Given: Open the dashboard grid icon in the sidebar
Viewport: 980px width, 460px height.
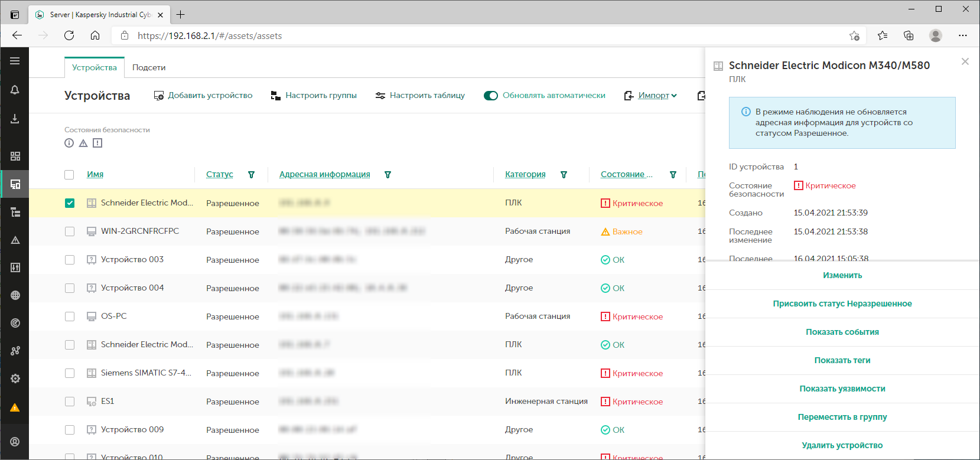Looking at the screenshot, I should (15, 156).
